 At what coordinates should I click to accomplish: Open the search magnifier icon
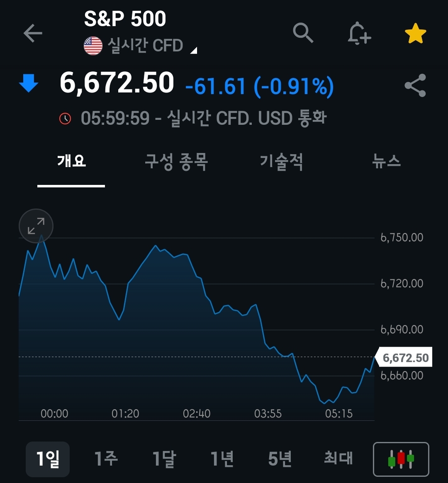pos(303,33)
